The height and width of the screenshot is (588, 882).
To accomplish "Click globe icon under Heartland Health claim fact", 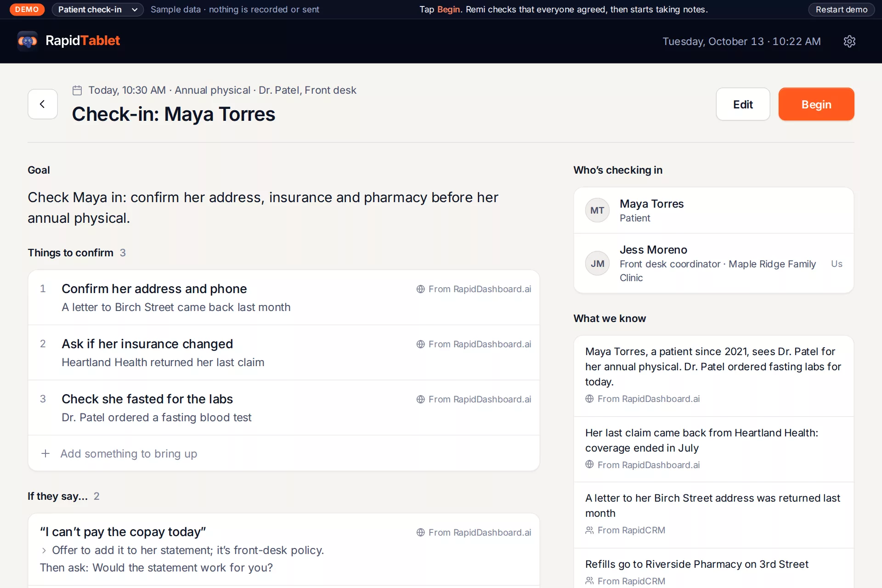I will [x=589, y=464].
